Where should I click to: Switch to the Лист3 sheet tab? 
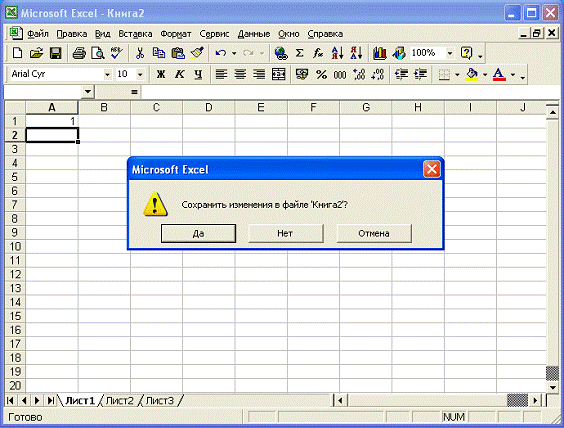tap(160, 400)
